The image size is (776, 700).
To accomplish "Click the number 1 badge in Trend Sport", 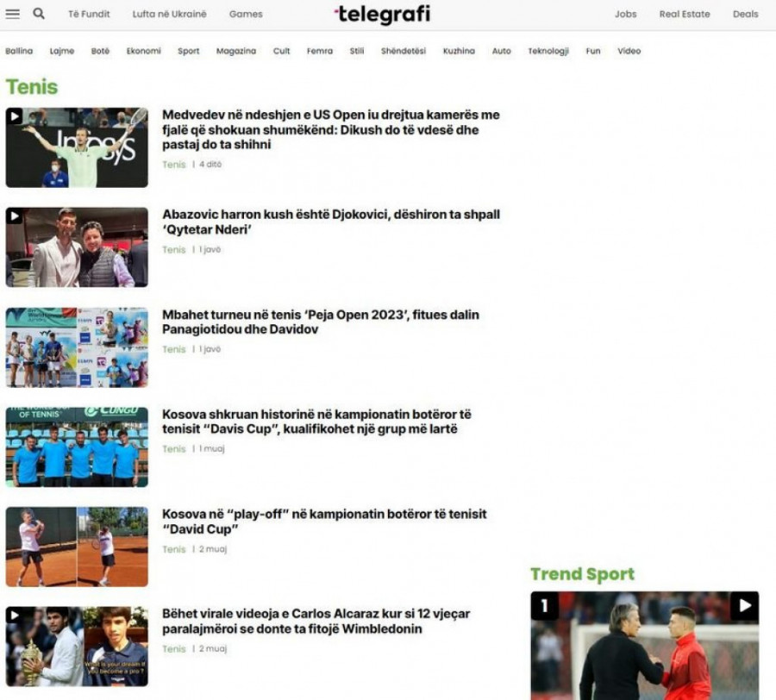I will point(544,606).
